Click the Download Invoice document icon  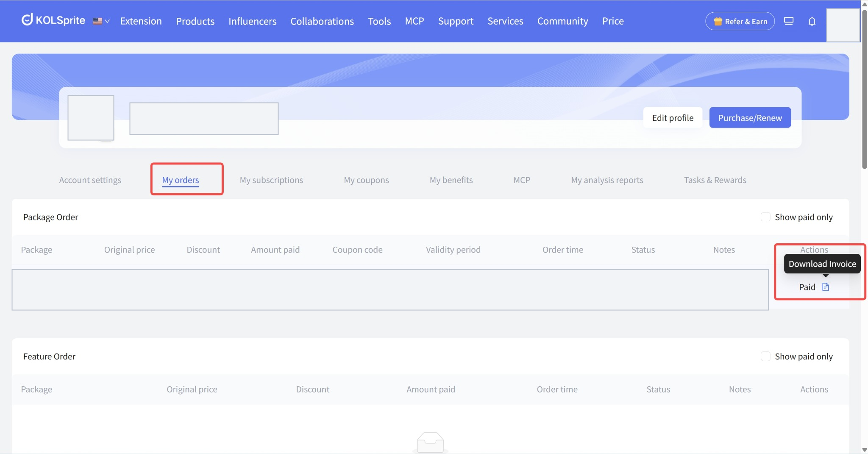point(825,287)
